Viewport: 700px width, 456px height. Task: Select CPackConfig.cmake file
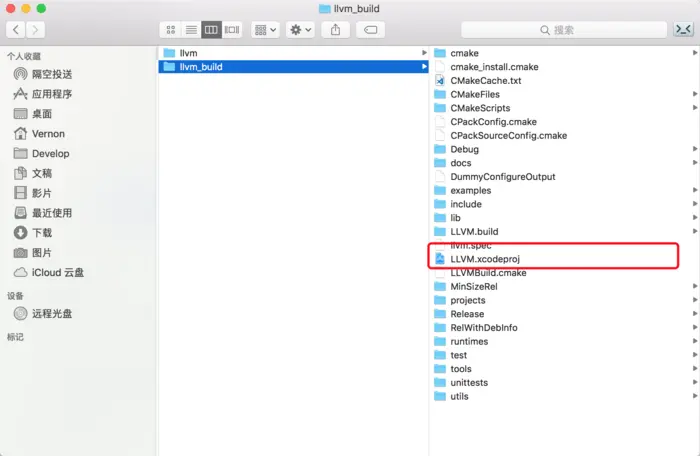pos(565,122)
